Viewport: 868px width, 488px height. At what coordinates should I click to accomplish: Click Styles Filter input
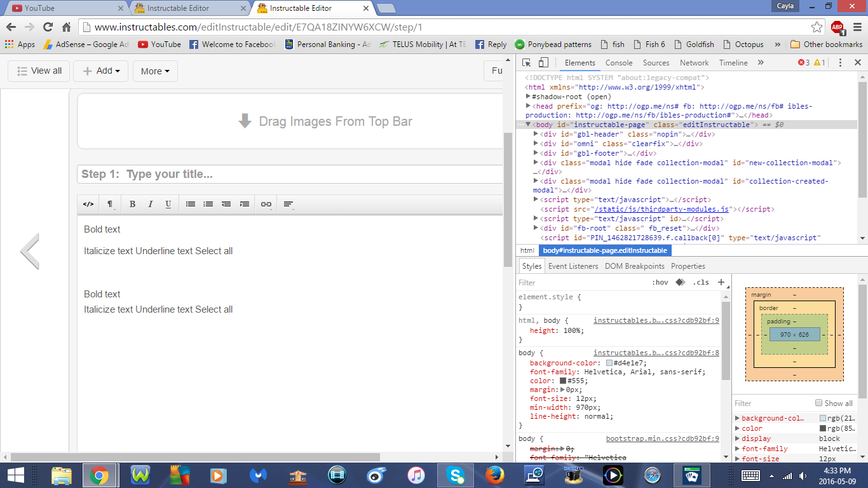[x=581, y=283]
